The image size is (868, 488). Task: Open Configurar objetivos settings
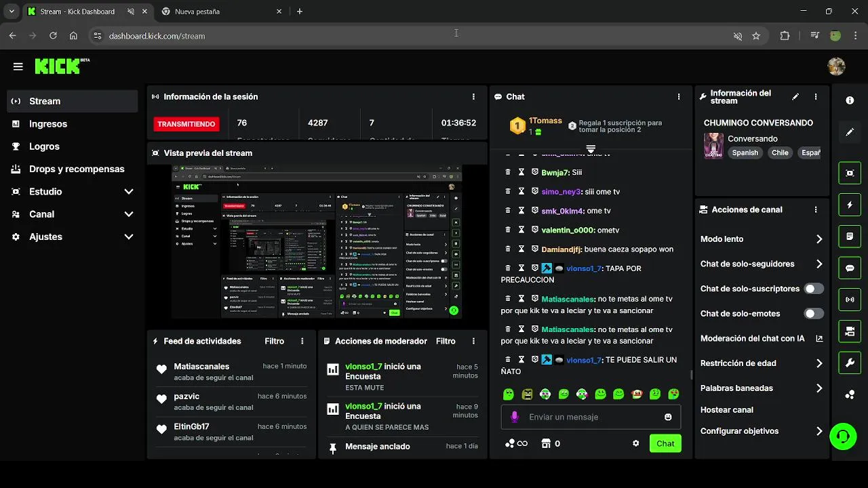[x=762, y=431]
